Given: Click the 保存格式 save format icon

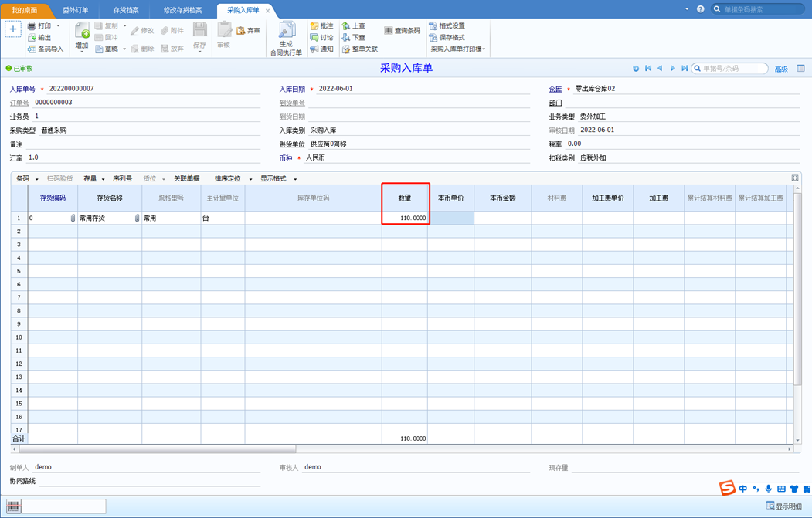Looking at the screenshot, I should pos(433,38).
